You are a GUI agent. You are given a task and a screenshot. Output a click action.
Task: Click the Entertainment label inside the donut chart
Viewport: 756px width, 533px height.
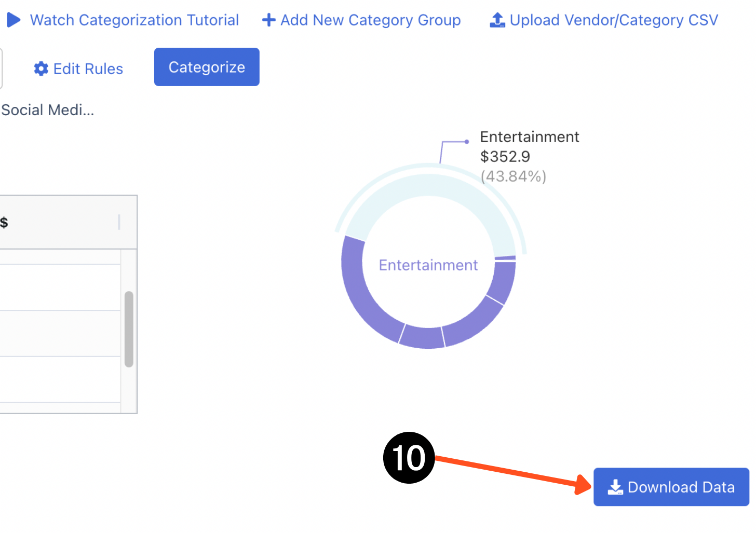click(428, 265)
